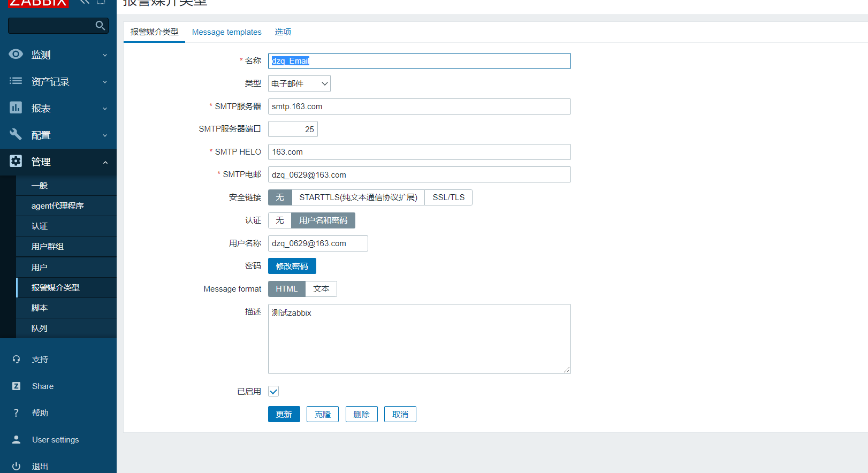Open the 帮助 link
Image resolution: width=868 pixels, height=473 pixels.
pyautogui.click(x=40, y=413)
